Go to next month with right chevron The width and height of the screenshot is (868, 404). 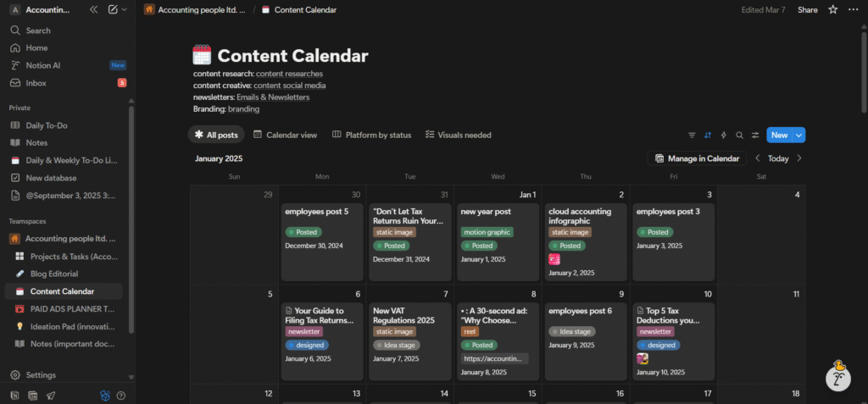[x=799, y=158]
